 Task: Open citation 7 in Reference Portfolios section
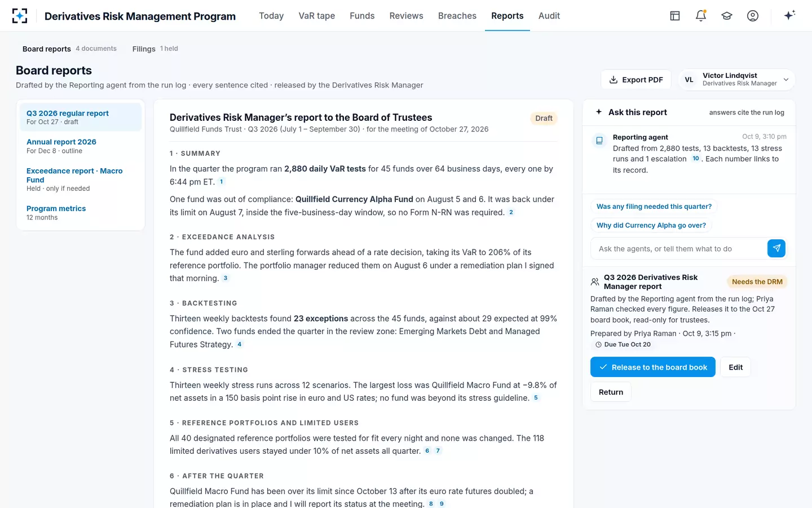coord(438,451)
